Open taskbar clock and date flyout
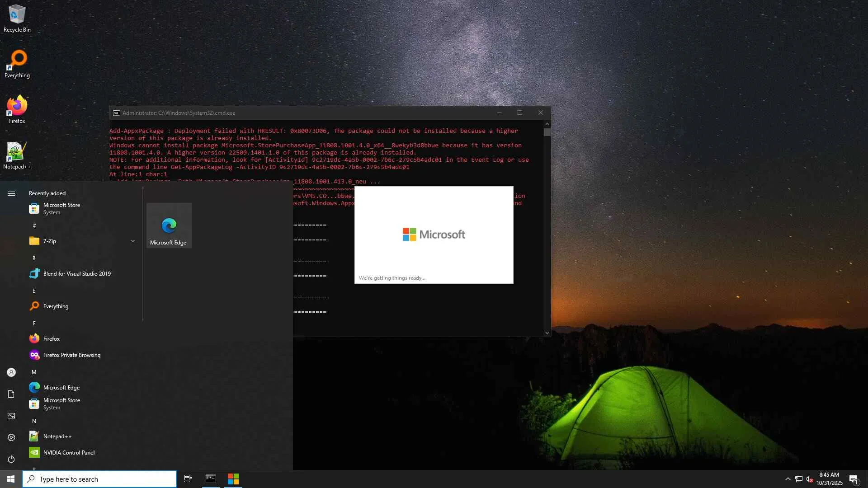The width and height of the screenshot is (868, 488). click(829, 479)
